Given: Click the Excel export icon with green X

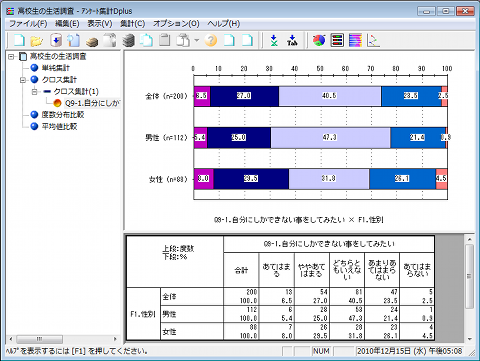Looking at the screenshot, I should [x=274, y=40].
